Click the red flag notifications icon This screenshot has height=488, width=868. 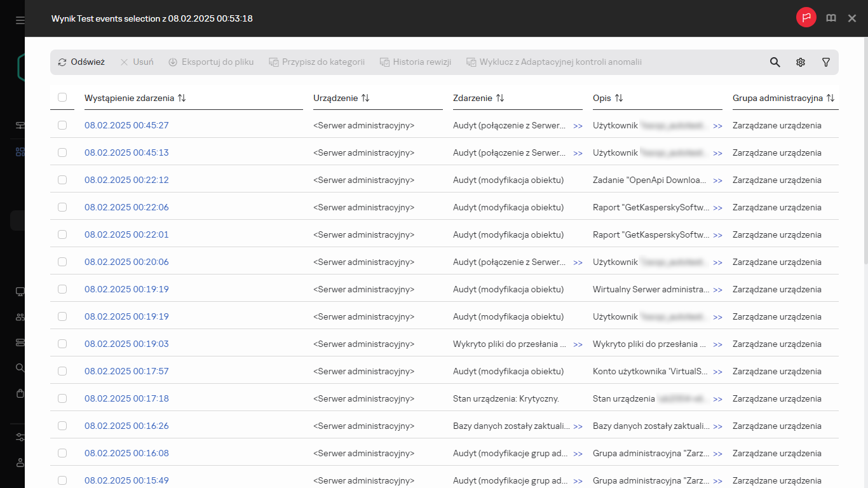coord(806,18)
